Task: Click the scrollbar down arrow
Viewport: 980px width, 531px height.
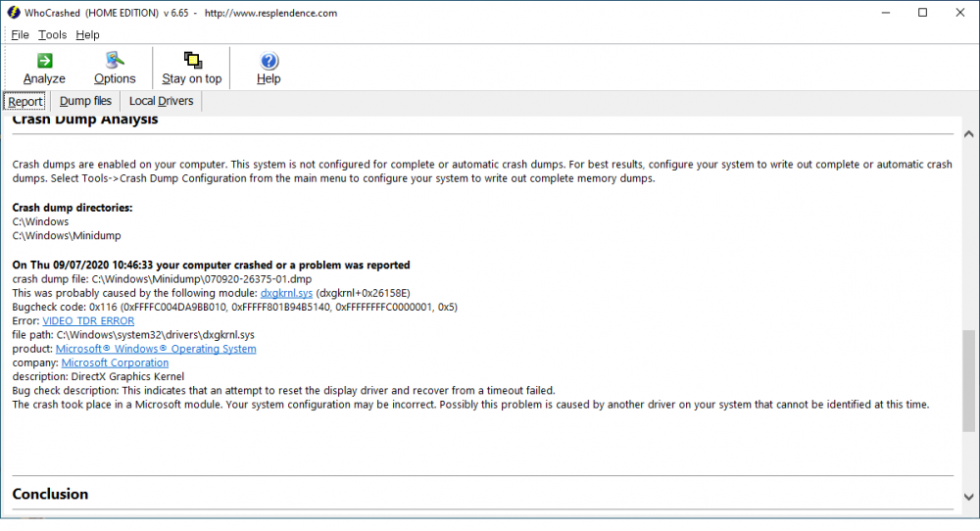Action: pyautogui.click(x=969, y=497)
